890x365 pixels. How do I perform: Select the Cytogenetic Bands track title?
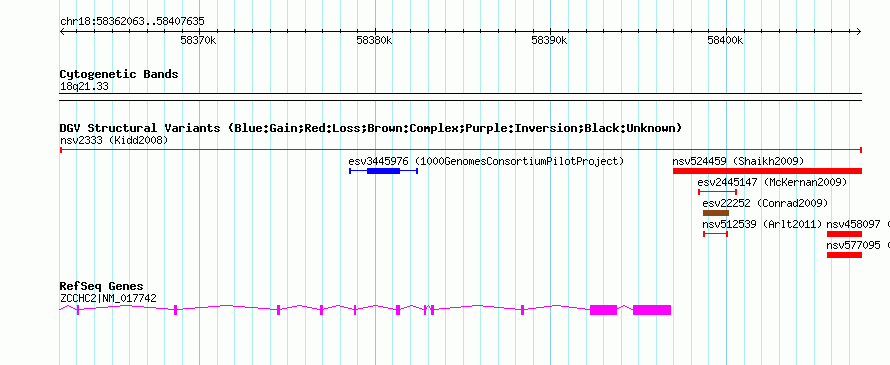coord(119,74)
